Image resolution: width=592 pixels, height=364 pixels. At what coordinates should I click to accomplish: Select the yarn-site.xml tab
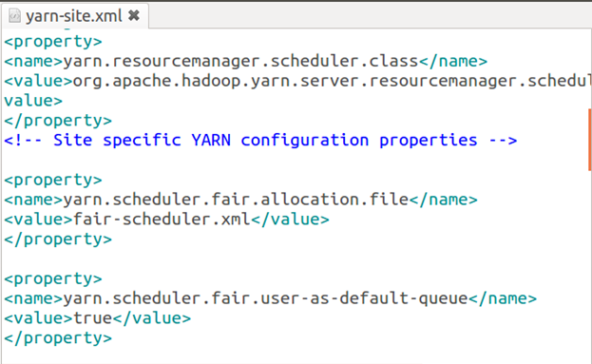(x=75, y=16)
